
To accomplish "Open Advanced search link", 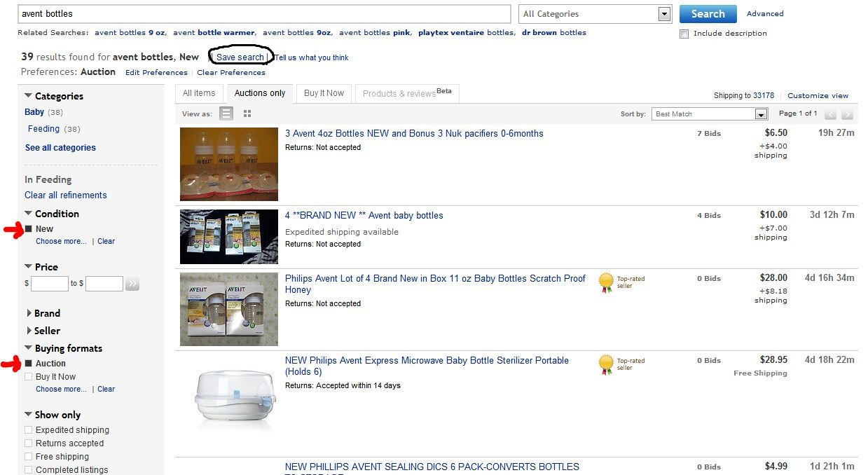I will tap(765, 14).
